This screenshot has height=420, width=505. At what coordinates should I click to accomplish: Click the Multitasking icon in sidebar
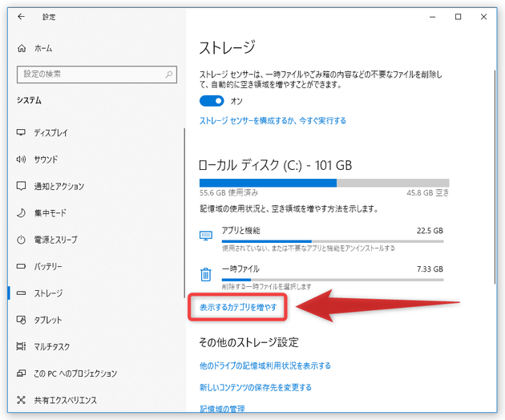[21, 346]
